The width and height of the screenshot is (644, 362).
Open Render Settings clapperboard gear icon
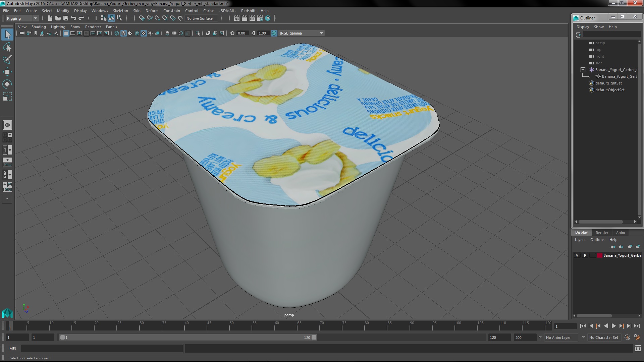point(260,18)
